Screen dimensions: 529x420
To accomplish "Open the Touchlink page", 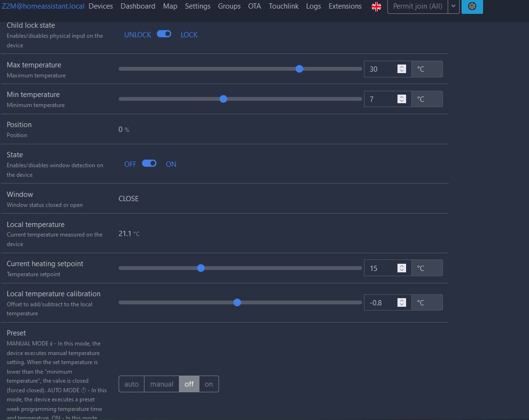I will point(283,6).
